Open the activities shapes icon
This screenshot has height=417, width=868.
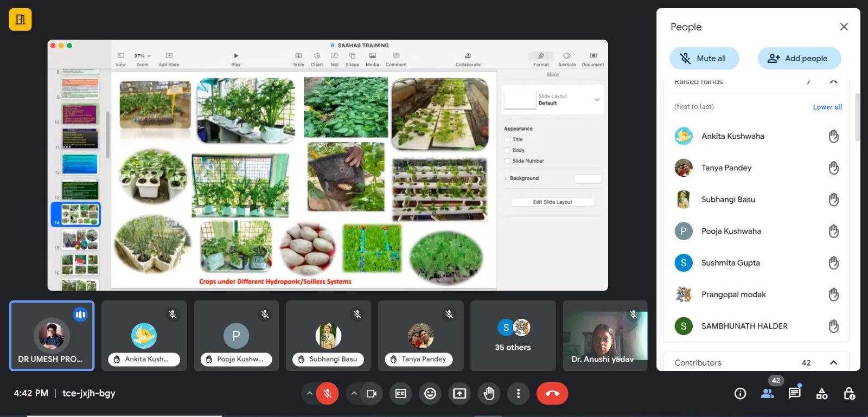pos(822,394)
